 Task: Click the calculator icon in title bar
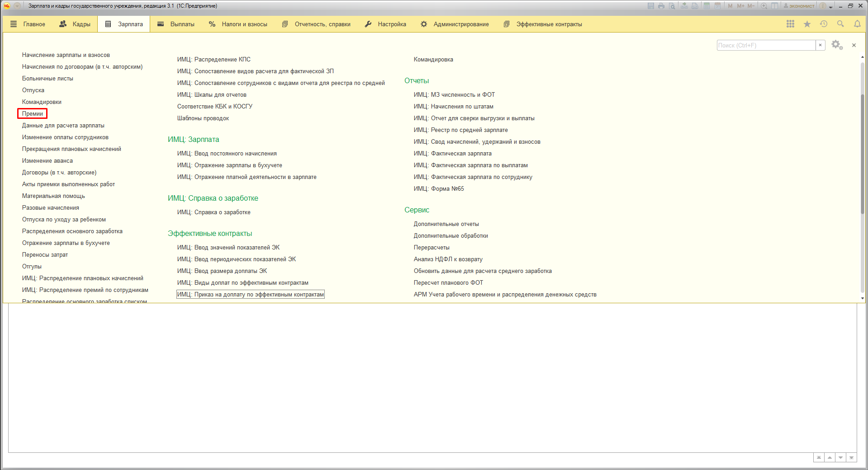click(x=707, y=6)
